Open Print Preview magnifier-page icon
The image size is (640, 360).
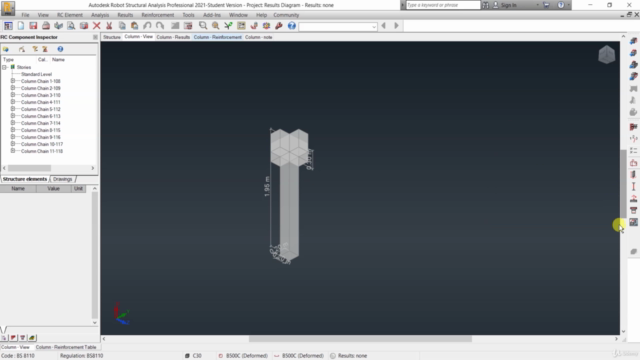tap(71, 26)
